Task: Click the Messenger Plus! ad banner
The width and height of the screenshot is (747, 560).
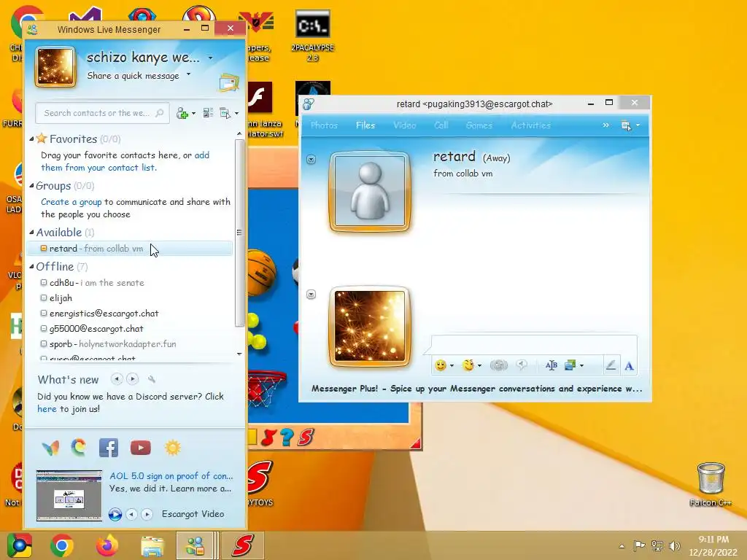Action: click(476, 389)
